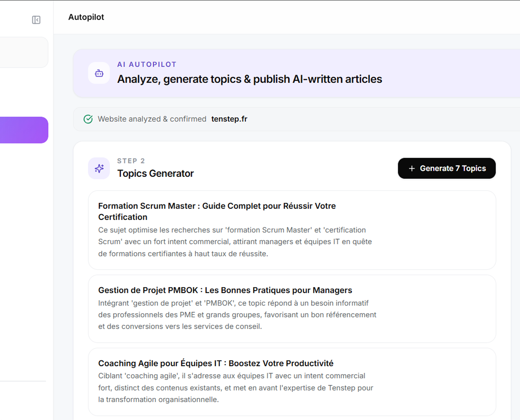Click the Scrum Master topic description text
The width and height of the screenshot is (520, 420).
pyautogui.click(x=235, y=242)
